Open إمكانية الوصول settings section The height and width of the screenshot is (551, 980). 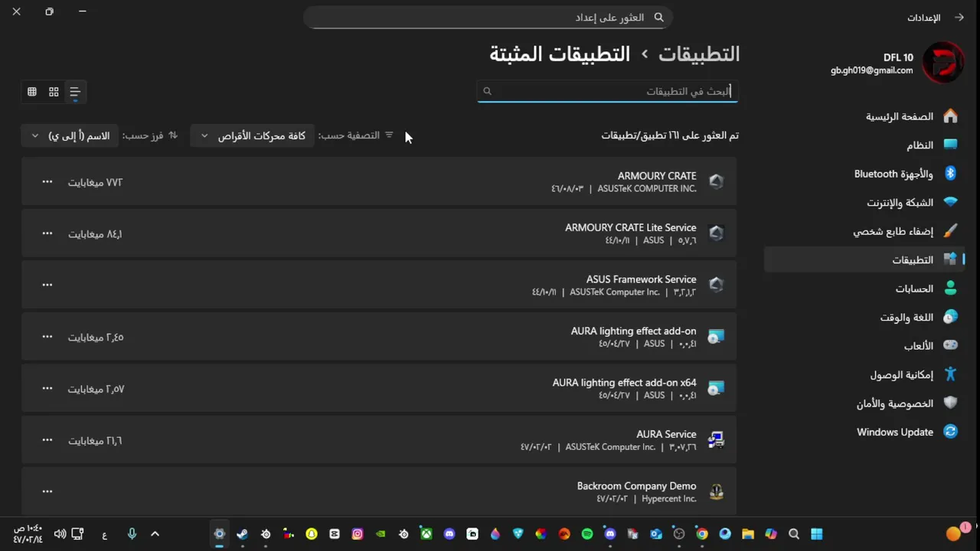point(865,375)
